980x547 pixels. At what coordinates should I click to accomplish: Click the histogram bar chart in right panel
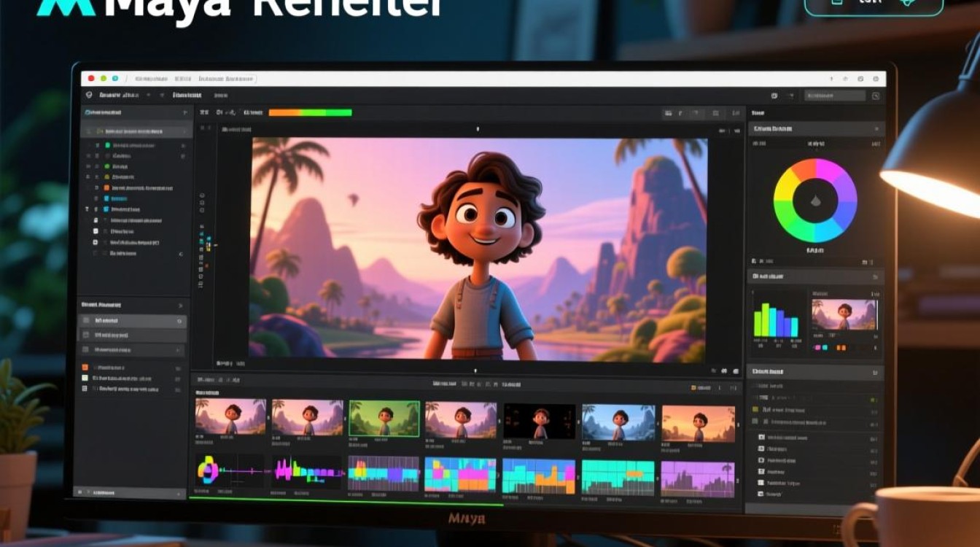[775, 319]
